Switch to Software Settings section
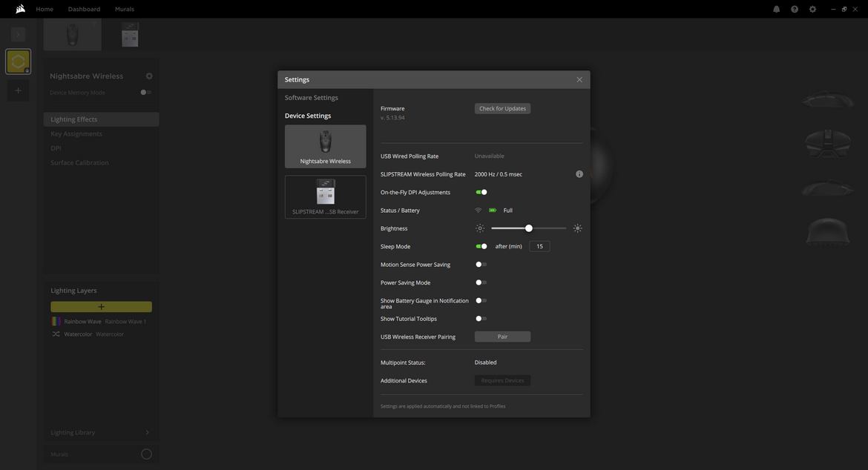This screenshot has width=868, height=470. click(x=312, y=98)
